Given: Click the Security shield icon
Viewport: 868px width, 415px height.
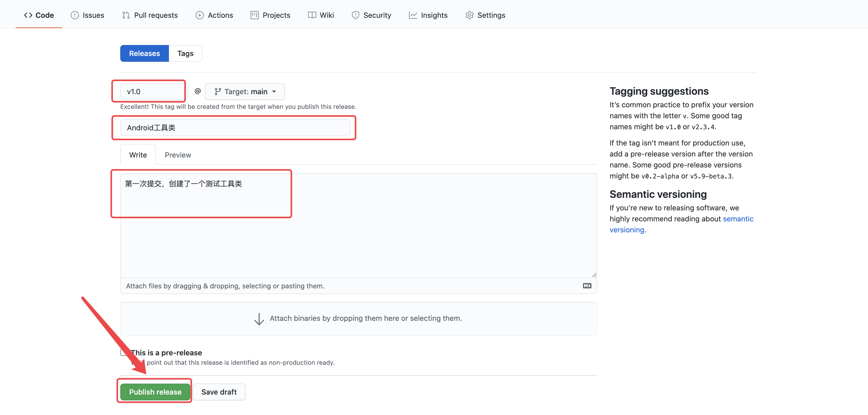Looking at the screenshot, I should click(x=355, y=15).
